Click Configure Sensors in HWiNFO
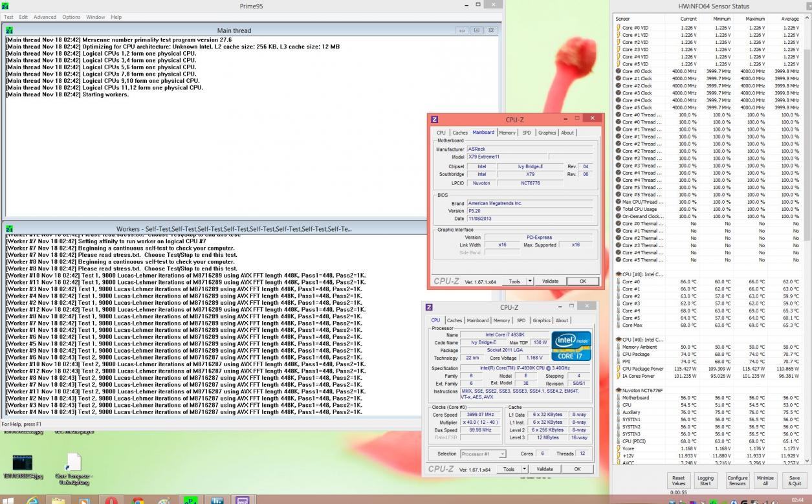The image size is (812, 504). (x=737, y=480)
